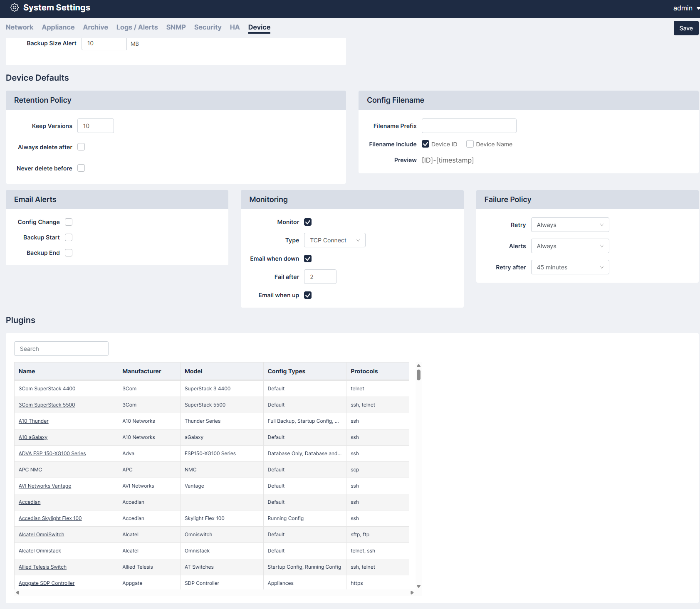
Task: Click the plugins table vertical scrollbar handle
Action: (418, 375)
